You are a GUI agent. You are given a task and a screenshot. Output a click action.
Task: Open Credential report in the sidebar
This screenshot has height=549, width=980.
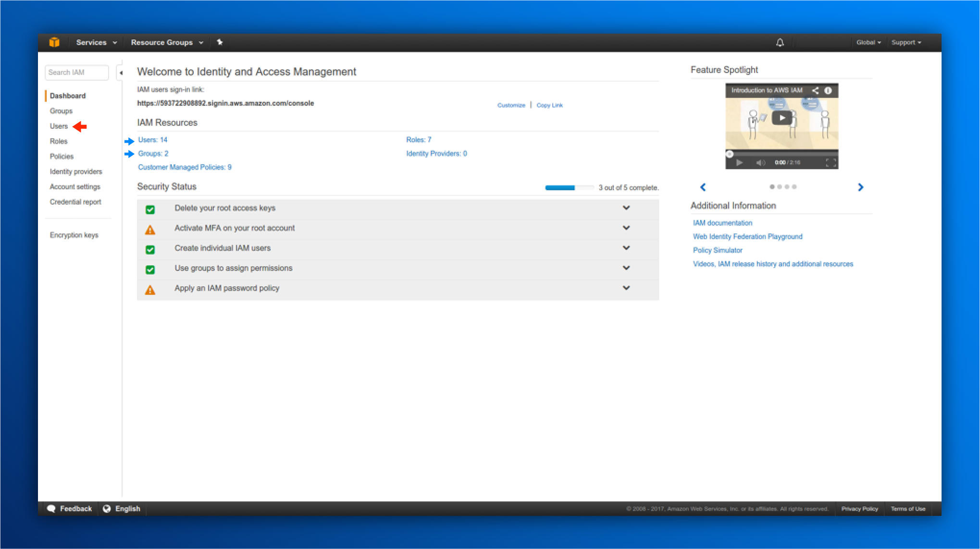coord(75,202)
